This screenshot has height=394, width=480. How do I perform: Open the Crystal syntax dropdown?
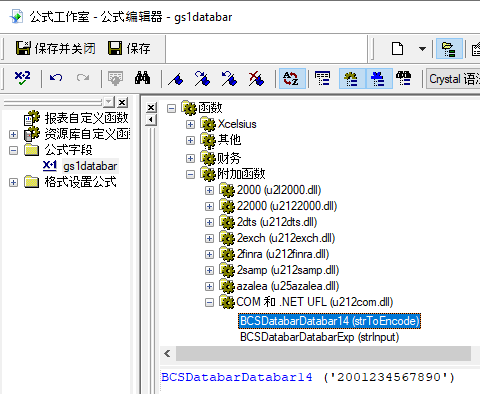453,79
